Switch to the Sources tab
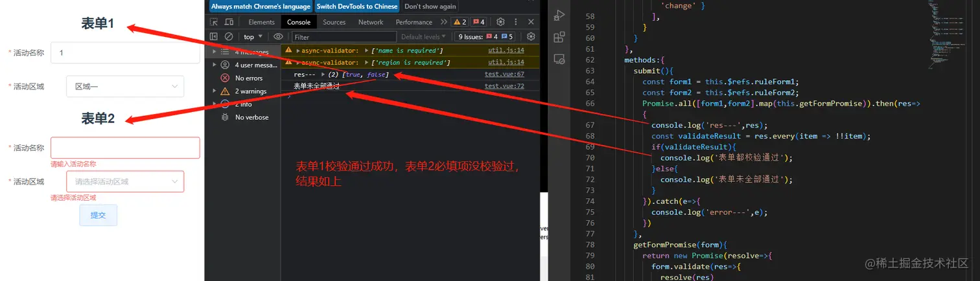 point(334,22)
